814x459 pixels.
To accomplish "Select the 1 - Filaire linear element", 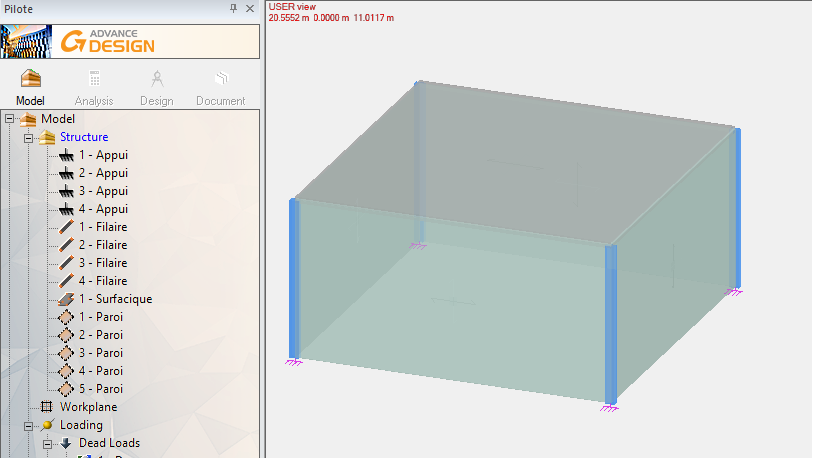I will (103, 227).
